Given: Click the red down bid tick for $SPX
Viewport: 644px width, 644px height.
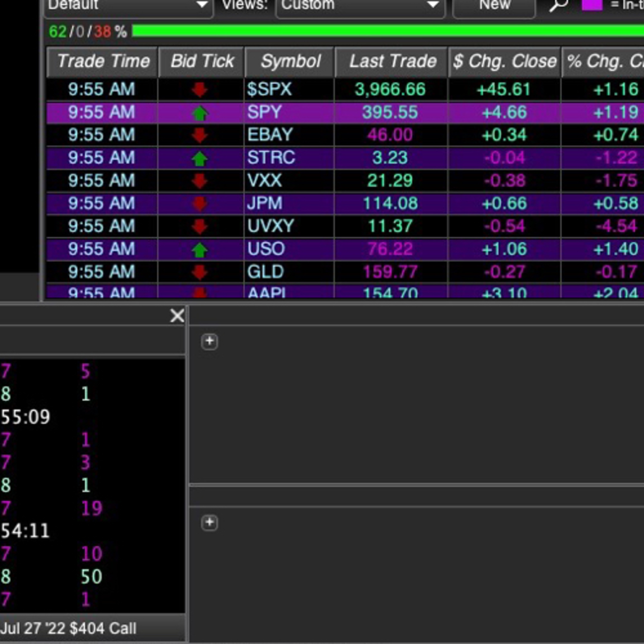Looking at the screenshot, I should point(200,90).
